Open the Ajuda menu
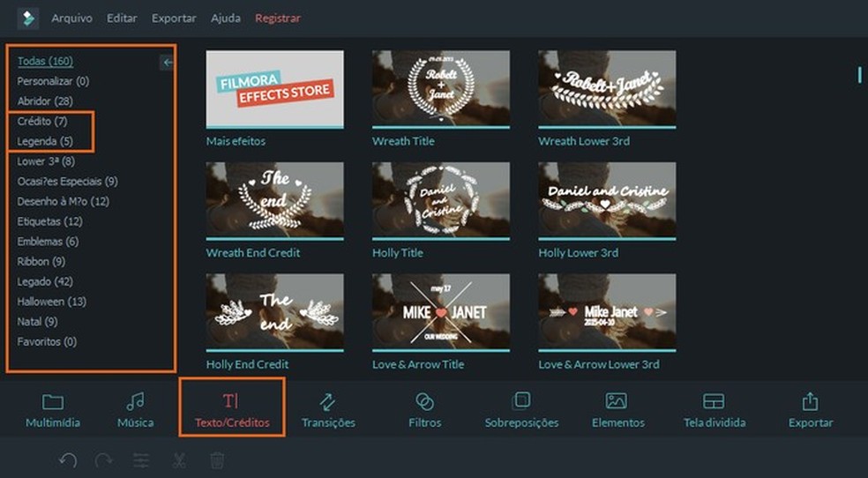Image resolution: width=868 pixels, height=478 pixels. pyautogui.click(x=225, y=19)
